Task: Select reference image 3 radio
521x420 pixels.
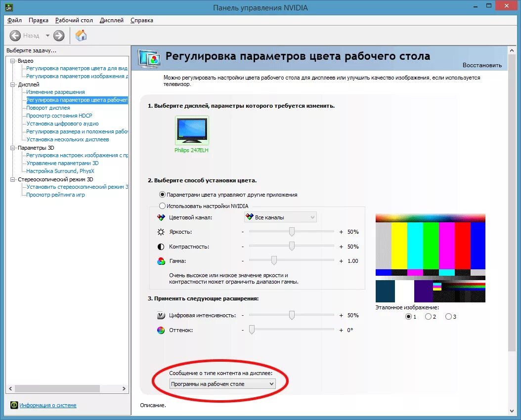Action: 448,317
